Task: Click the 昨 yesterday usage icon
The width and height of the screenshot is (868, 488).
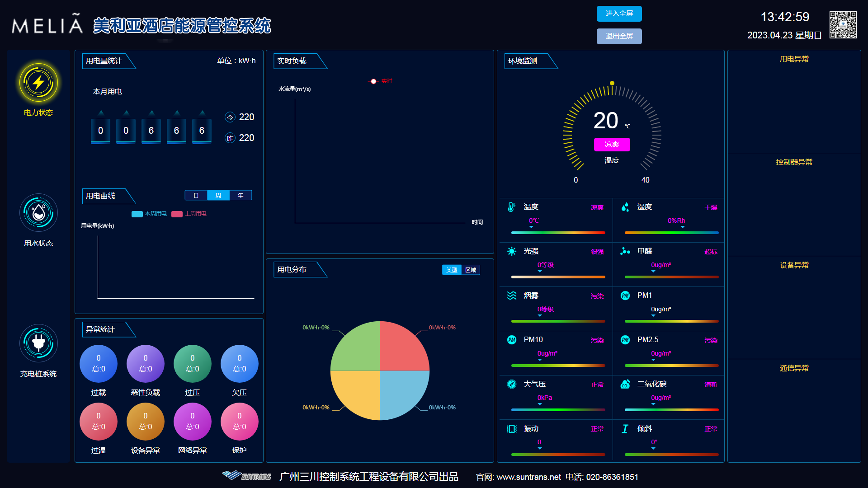Action: coord(230,138)
